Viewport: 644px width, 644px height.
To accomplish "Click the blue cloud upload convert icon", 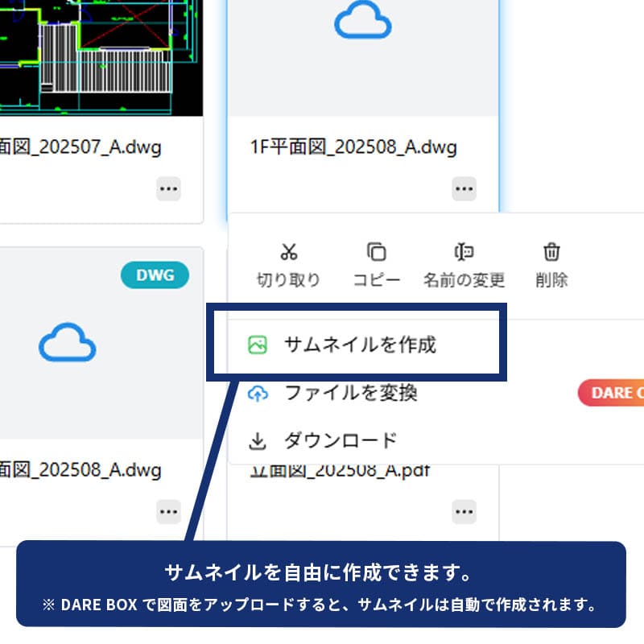I will point(258,394).
